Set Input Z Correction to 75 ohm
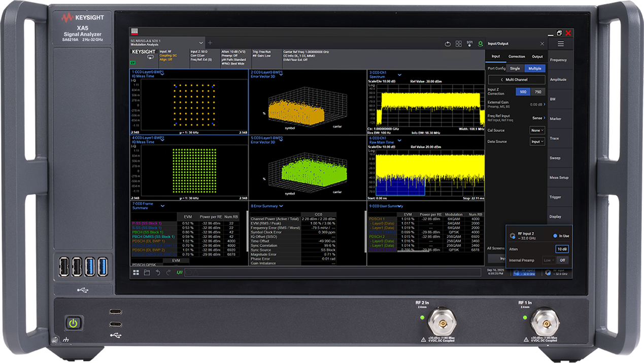Image resolution: width=644 pixels, height=363 pixels. tap(538, 92)
